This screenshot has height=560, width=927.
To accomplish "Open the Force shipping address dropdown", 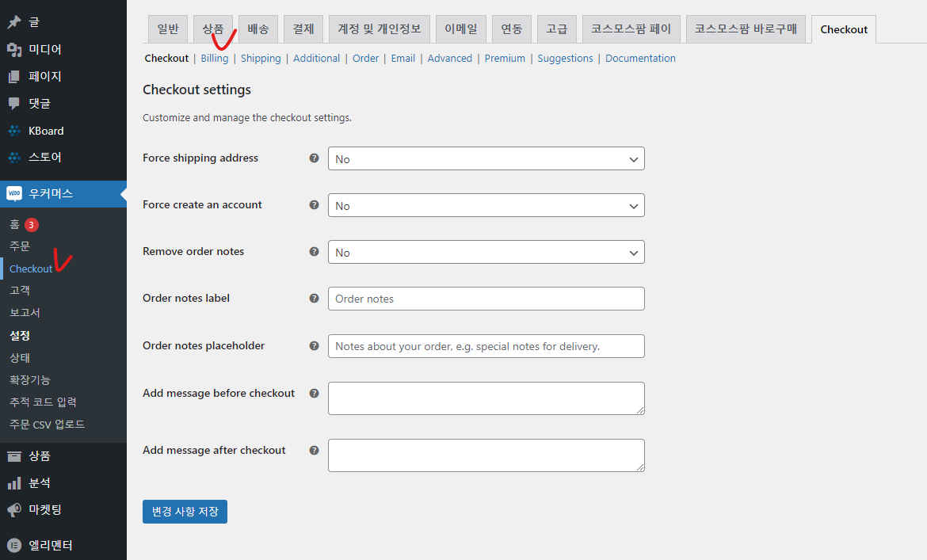I will pos(486,159).
